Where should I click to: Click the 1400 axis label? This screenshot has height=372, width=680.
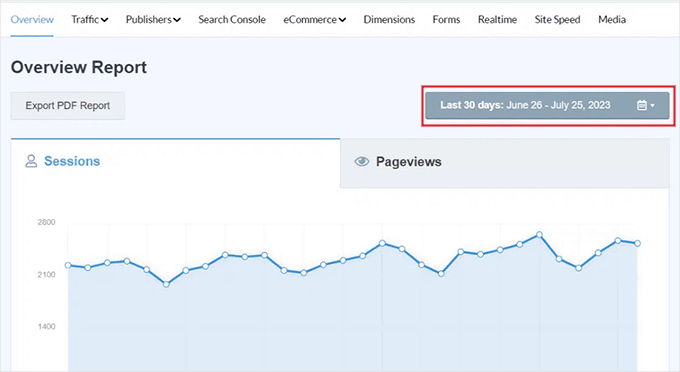pyautogui.click(x=46, y=326)
